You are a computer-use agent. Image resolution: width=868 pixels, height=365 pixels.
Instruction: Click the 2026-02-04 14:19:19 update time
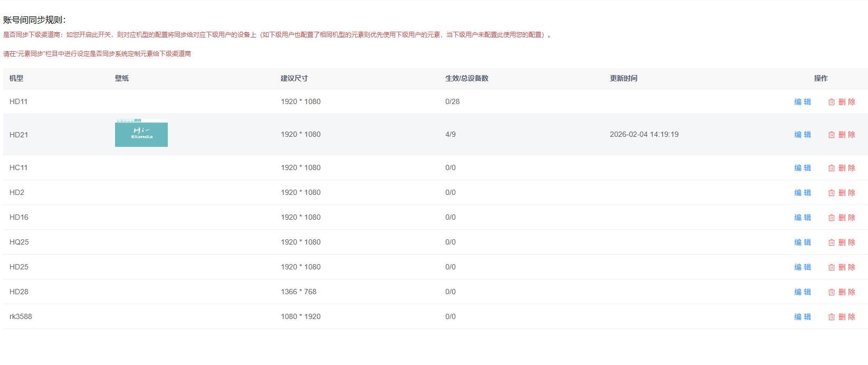(644, 134)
